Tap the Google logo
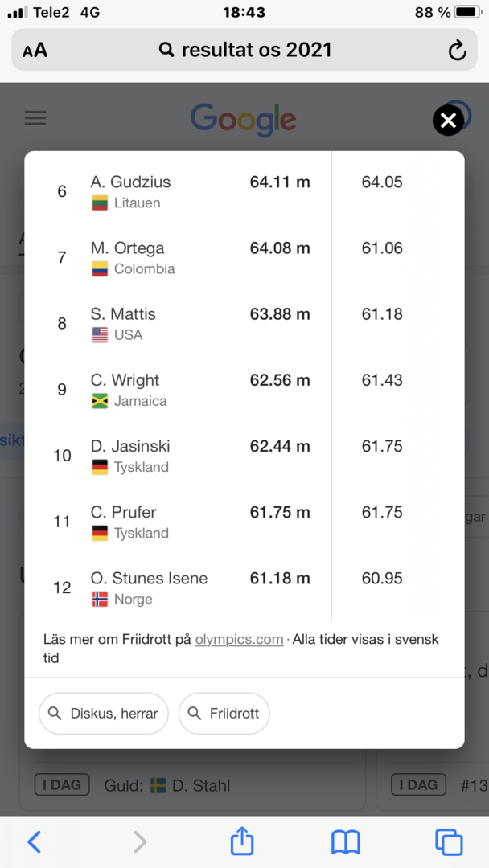The width and height of the screenshot is (489, 868). click(243, 120)
